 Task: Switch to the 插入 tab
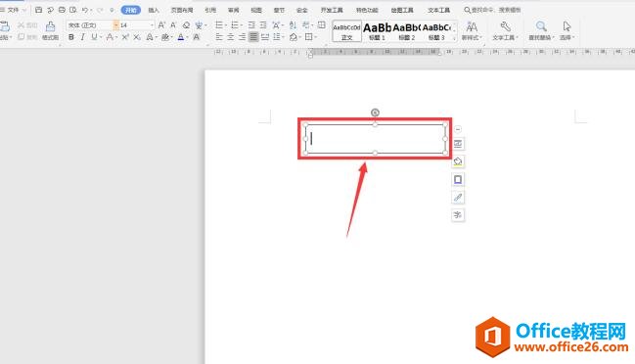tap(154, 10)
